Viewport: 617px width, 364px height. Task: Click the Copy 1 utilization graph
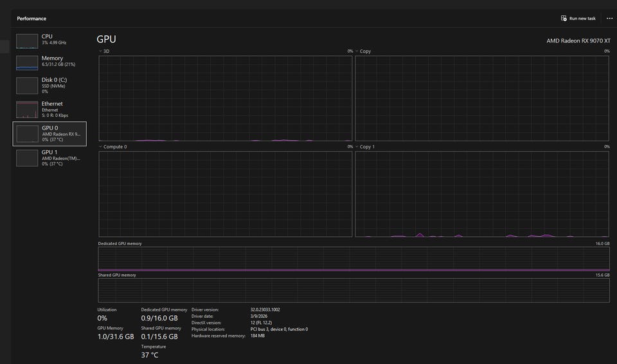click(x=482, y=194)
